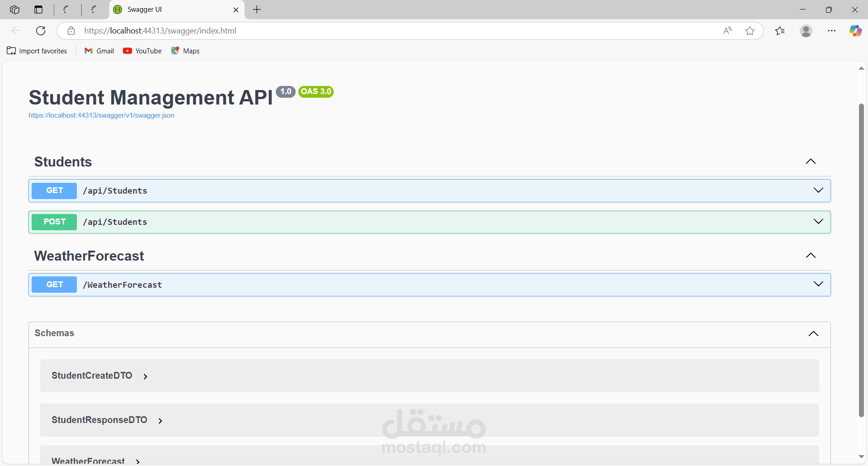Open the Copilot sidebar icon
Viewport: 868px width, 466px height.
855,31
